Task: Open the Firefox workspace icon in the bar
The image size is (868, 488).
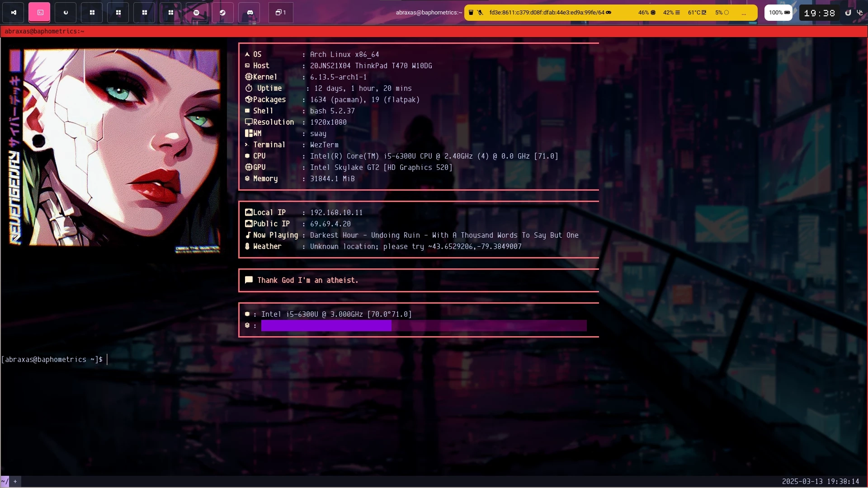Action: tap(66, 13)
